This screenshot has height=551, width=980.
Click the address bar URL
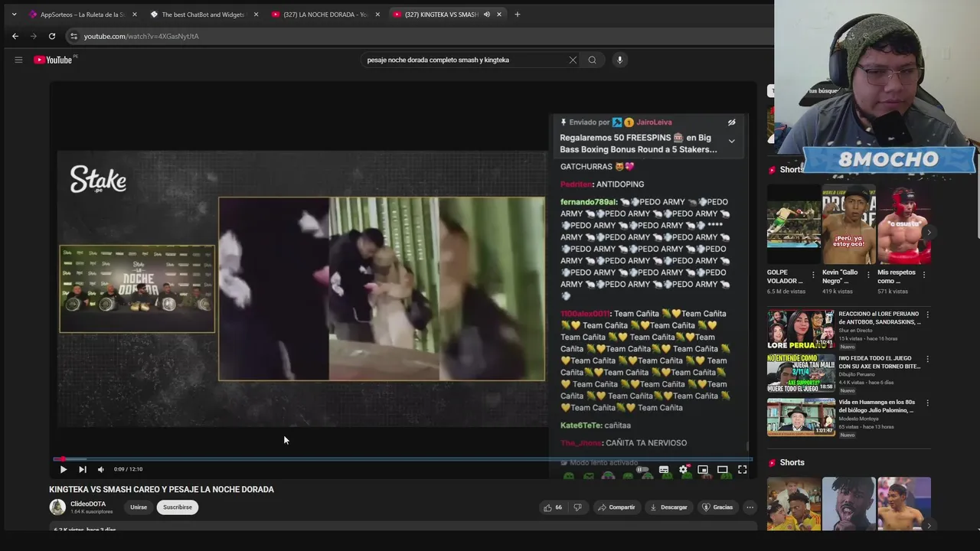click(x=141, y=36)
